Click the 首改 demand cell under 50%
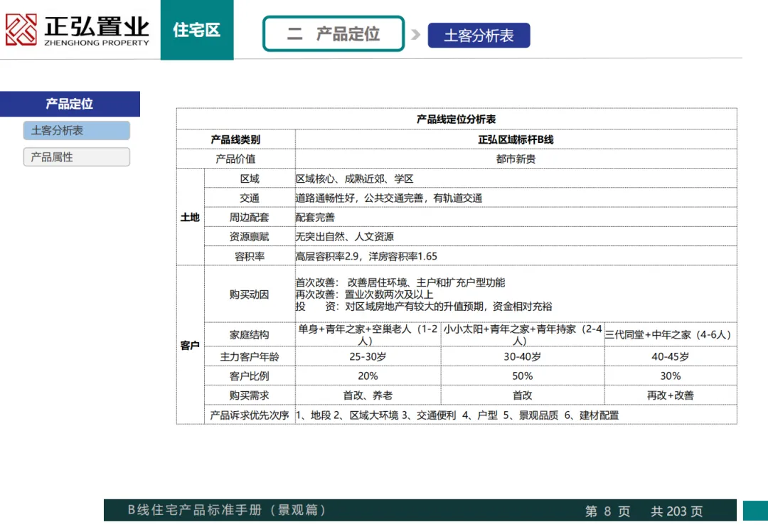Viewport: 768px width, 532px height. (x=523, y=395)
